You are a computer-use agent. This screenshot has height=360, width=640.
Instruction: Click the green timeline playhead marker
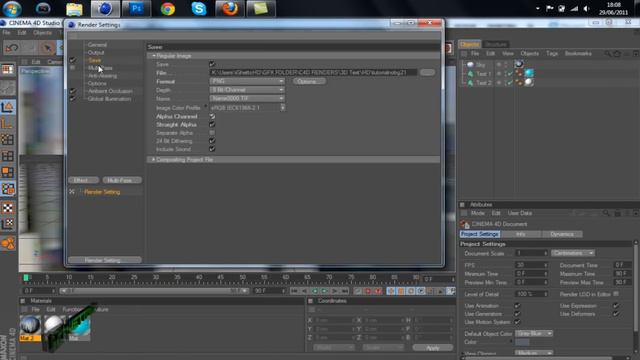click(26, 278)
